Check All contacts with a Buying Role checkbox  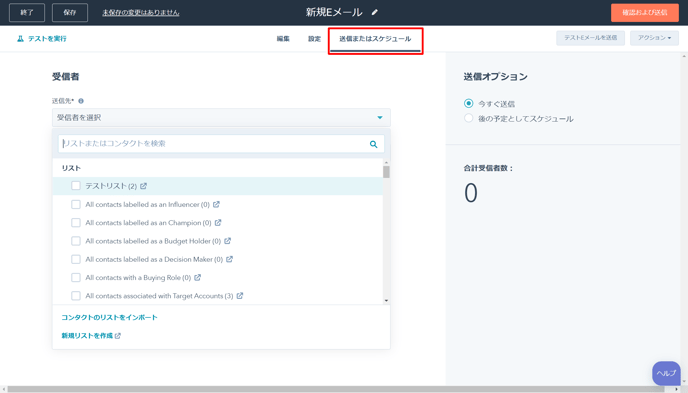pos(76,278)
